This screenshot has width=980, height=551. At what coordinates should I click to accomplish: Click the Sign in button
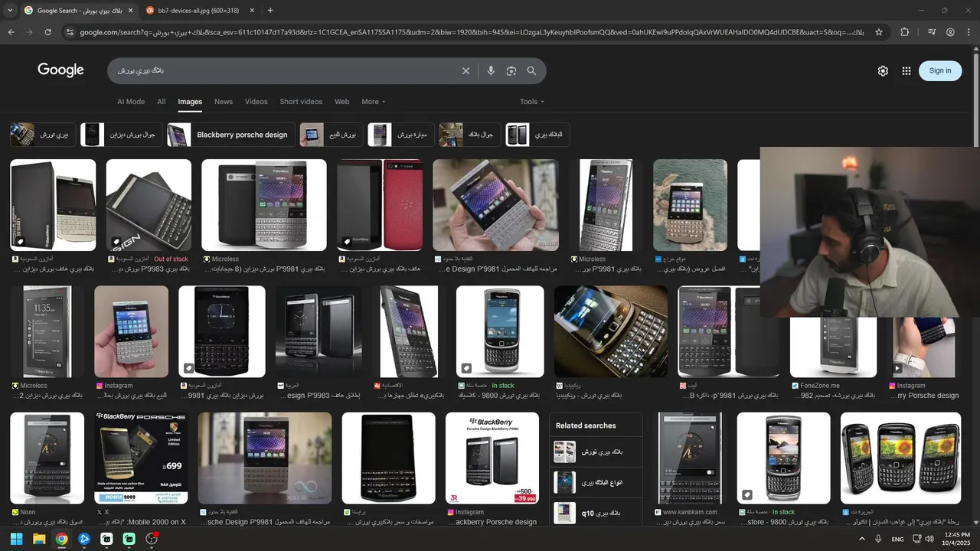(x=940, y=70)
